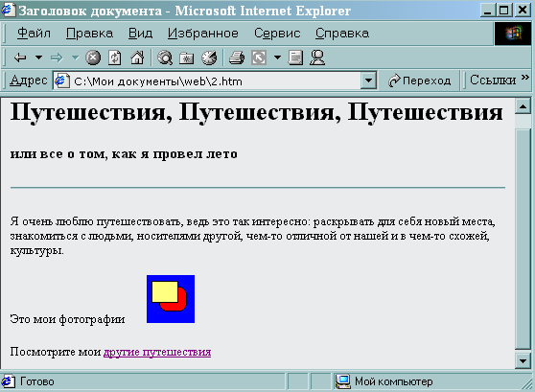535x392 pixels.
Task: Go to Home page icon
Action: [x=137, y=58]
